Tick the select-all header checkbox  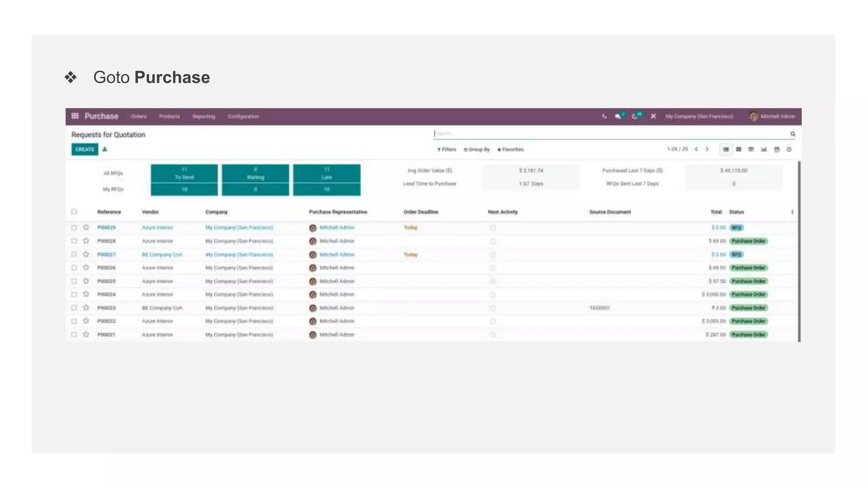pos(74,212)
